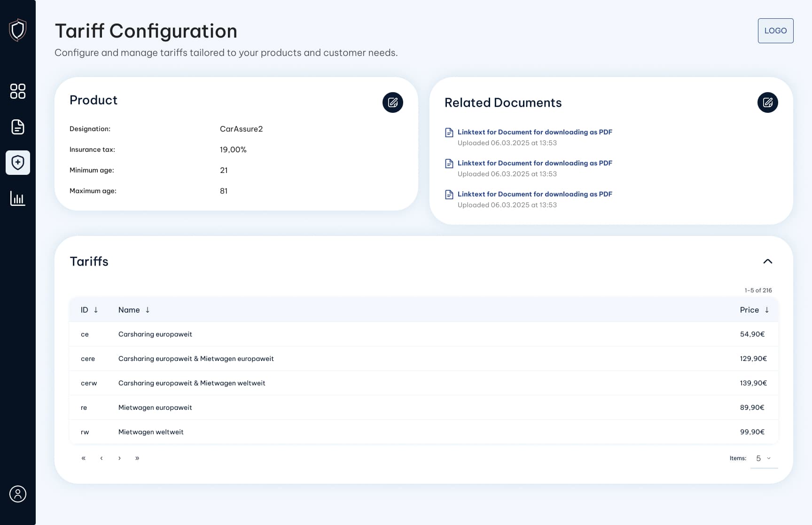812x525 pixels.
Task: Click the LOGO button at top right
Action: click(775, 31)
